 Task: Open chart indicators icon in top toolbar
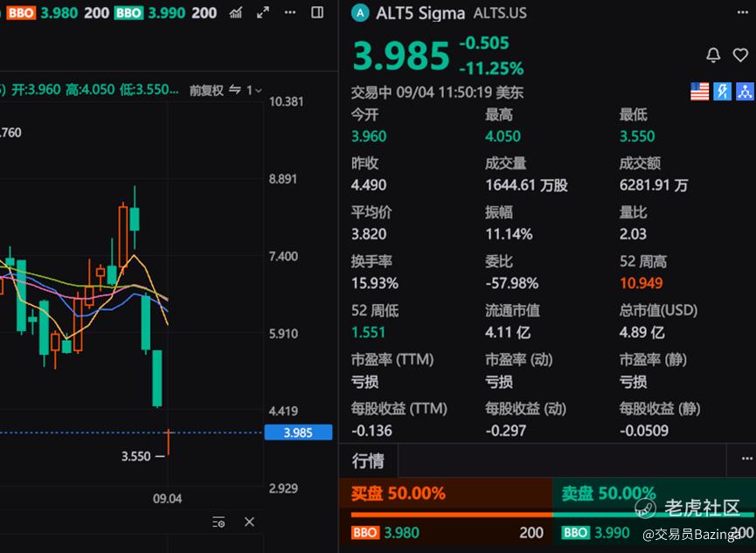click(x=236, y=12)
